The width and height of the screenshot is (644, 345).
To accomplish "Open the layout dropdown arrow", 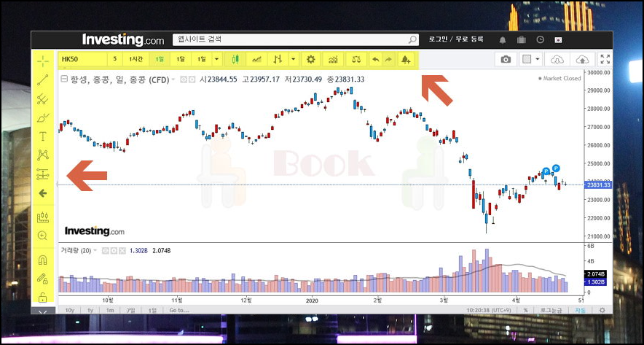I will [x=538, y=60].
